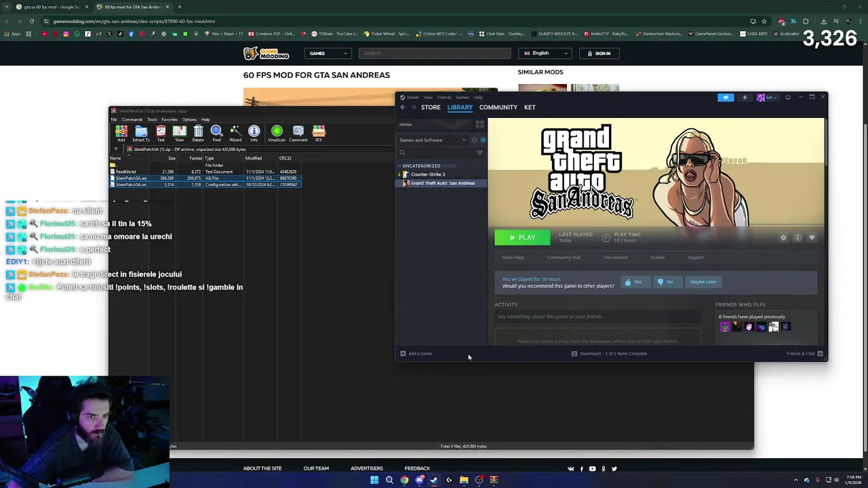
Task: Click the green PLAY button for GTA
Action: click(522, 237)
